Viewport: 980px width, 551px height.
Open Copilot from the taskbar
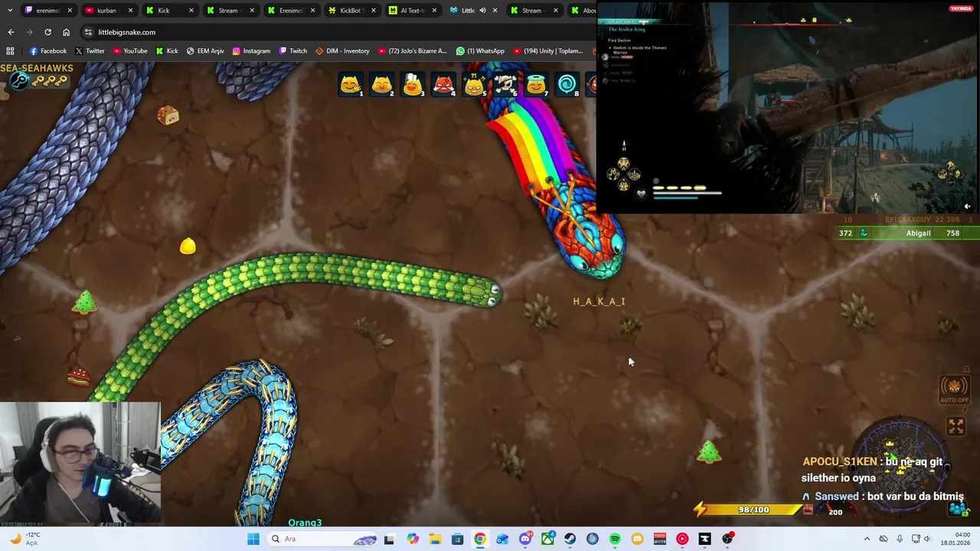pos(413,539)
